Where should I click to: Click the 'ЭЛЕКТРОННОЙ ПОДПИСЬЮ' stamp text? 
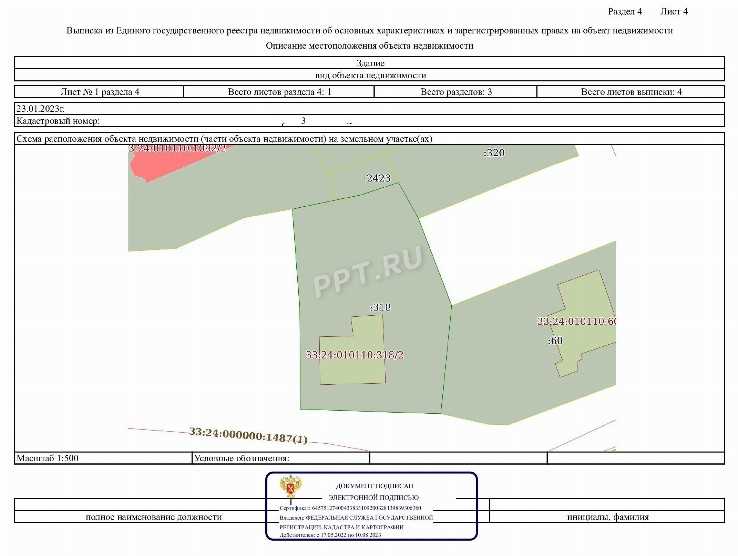pyautogui.click(x=373, y=497)
